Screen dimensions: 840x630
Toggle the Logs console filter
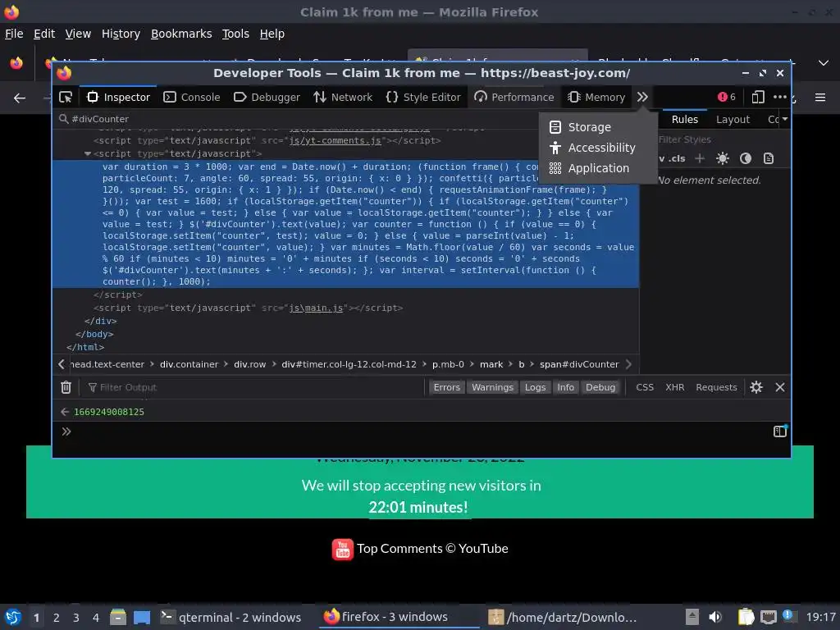click(x=535, y=387)
